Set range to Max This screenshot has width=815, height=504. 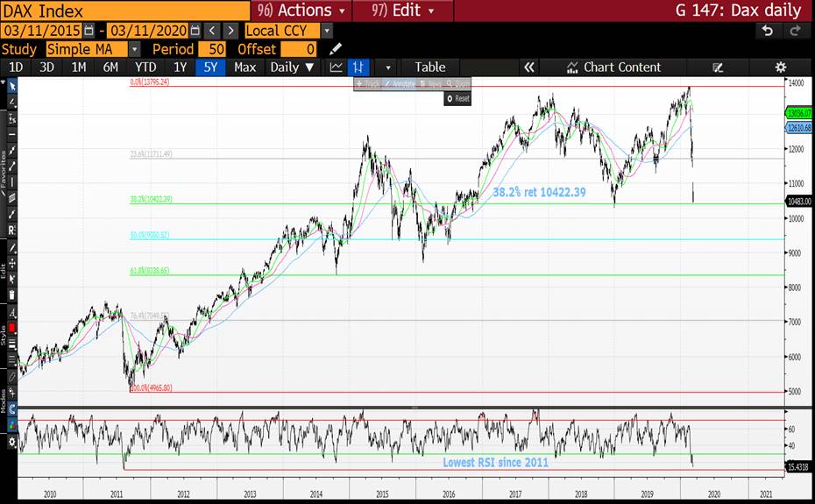pyautogui.click(x=244, y=67)
